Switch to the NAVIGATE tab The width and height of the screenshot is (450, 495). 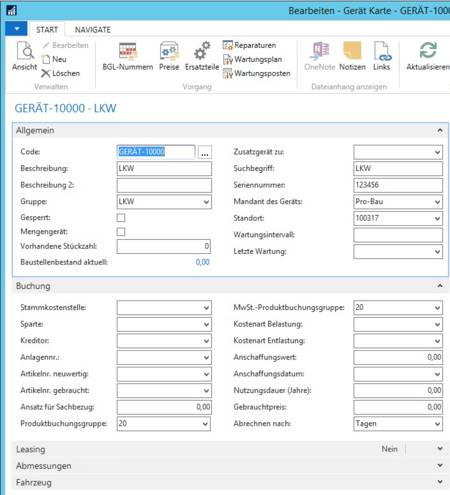point(93,30)
